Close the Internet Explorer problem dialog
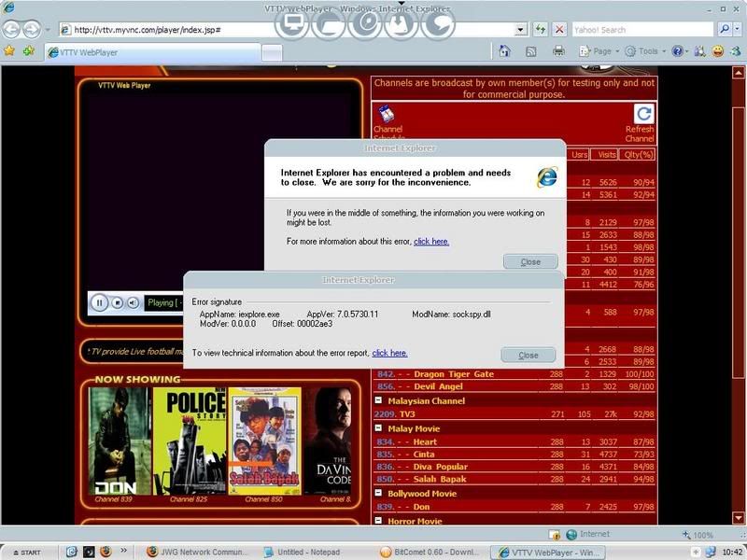747x560 pixels. pos(530,261)
